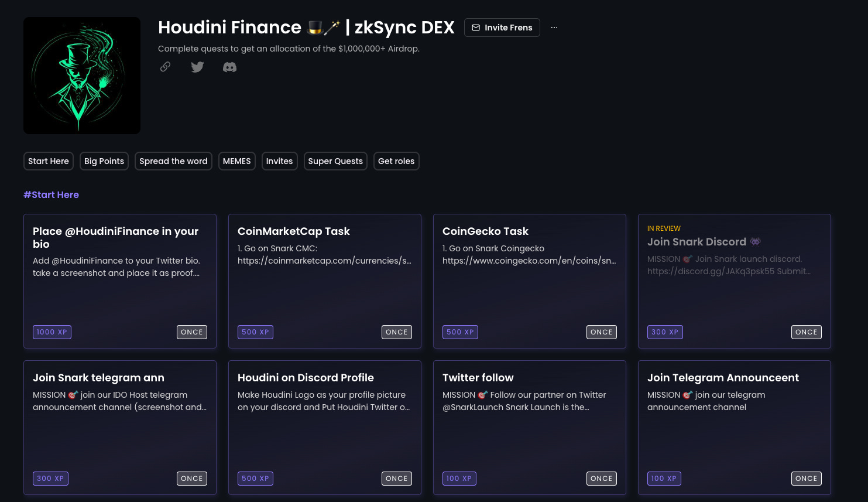Select the Spread the word tab
Screen dimensions: 868x502
pyautogui.click(x=173, y=161)
